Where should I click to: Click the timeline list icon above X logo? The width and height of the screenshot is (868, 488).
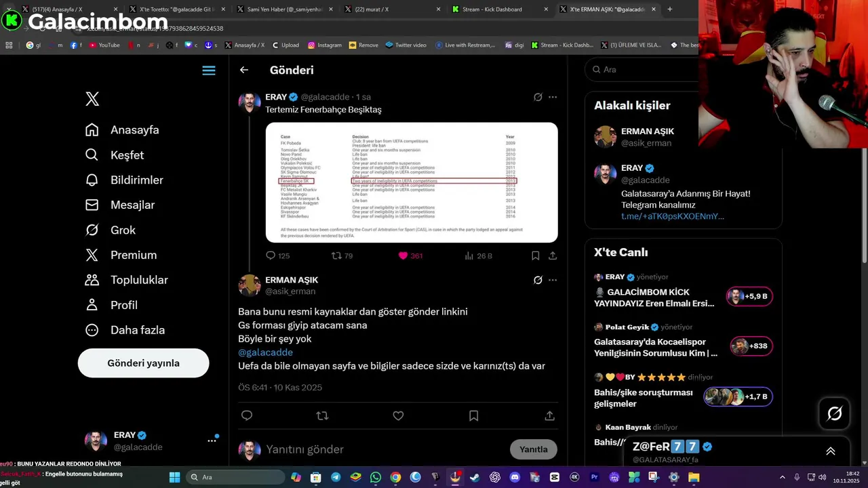point(209,70)
